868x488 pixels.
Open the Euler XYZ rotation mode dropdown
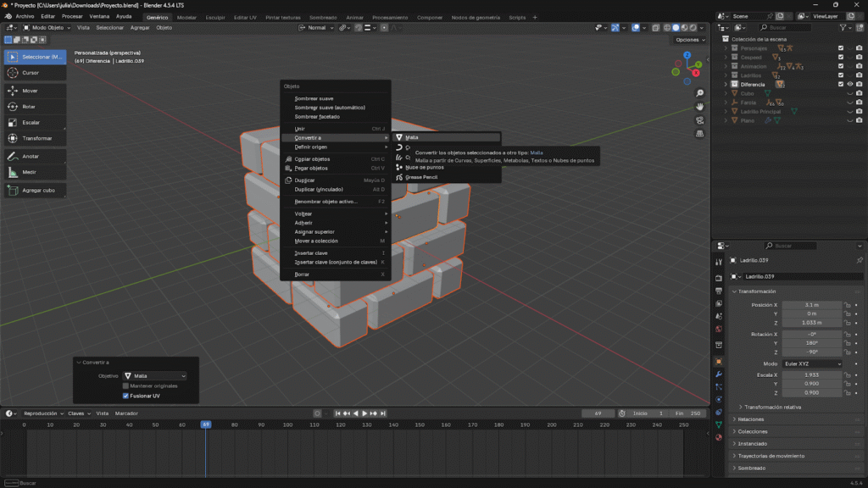[x=812, y=363]
